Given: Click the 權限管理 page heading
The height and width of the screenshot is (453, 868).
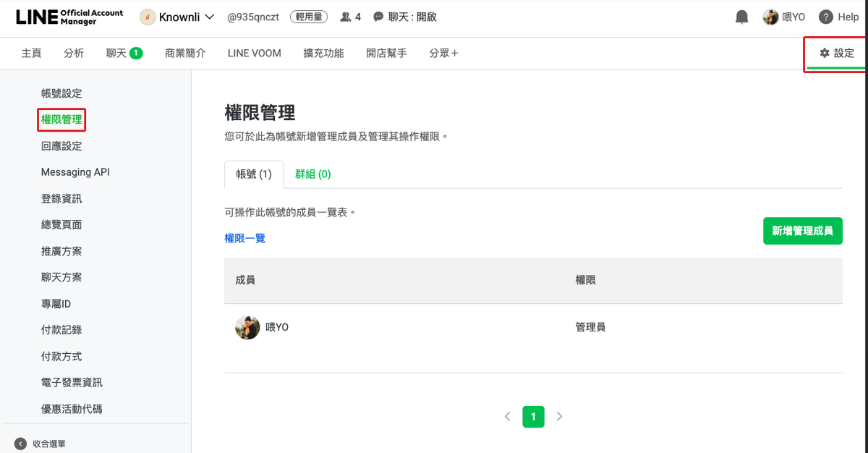Looking at the screenshot, I should click(x=260, y=113).
